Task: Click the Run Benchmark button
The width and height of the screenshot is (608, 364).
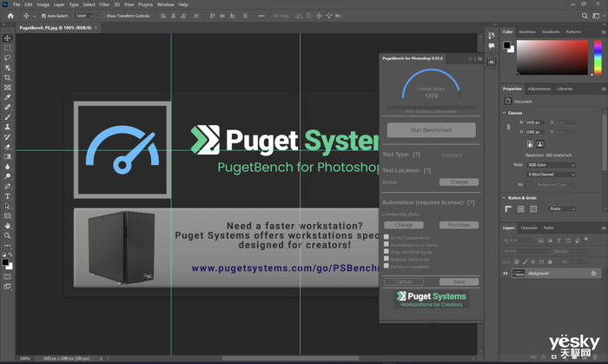Action: click(431, 130)
